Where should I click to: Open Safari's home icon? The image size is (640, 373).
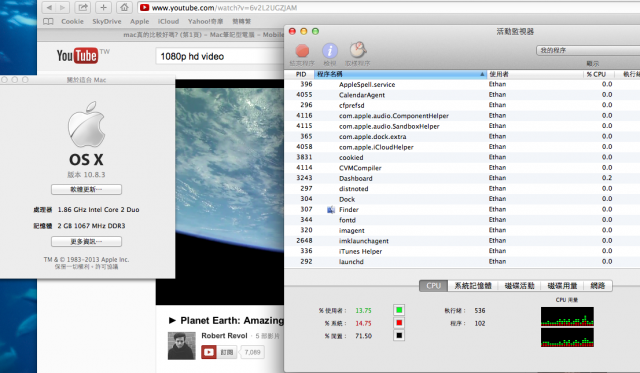124,7
